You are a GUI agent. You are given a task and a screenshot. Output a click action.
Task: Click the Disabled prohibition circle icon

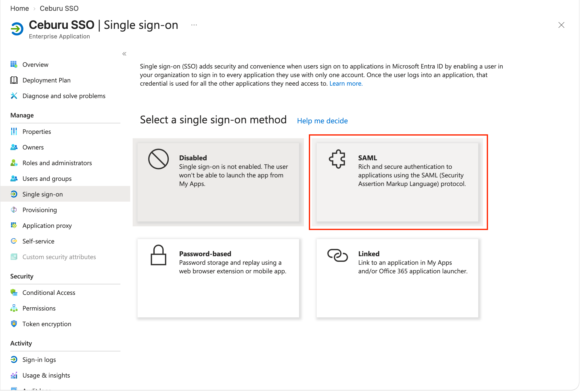tap(159, 159)
